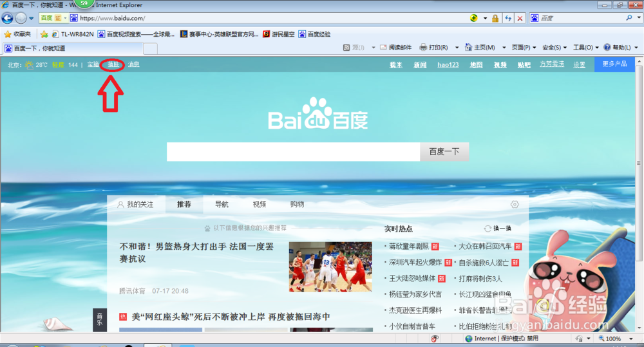Expand the print dropdown arrow
Screen dimensions: 644x347
tap(457, 48)
